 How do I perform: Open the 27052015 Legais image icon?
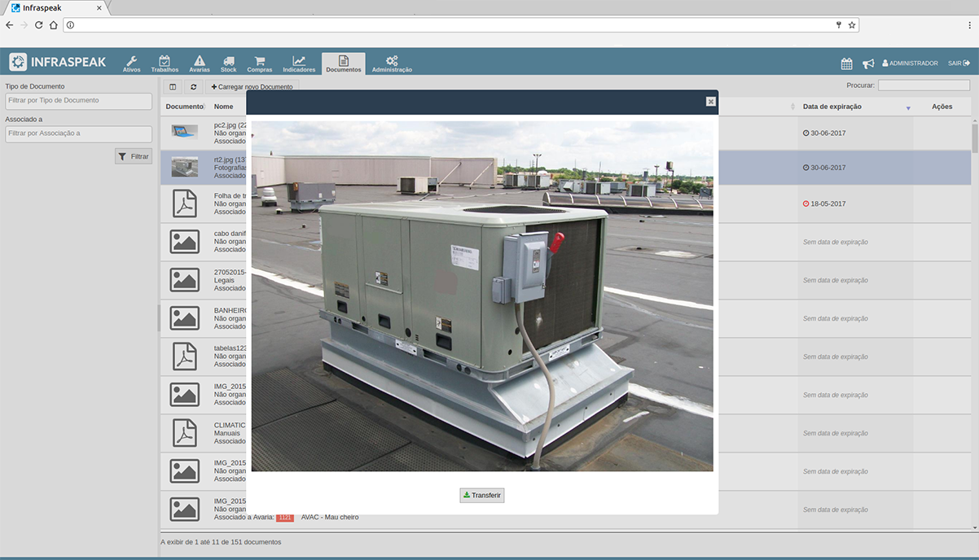(185, 280)
